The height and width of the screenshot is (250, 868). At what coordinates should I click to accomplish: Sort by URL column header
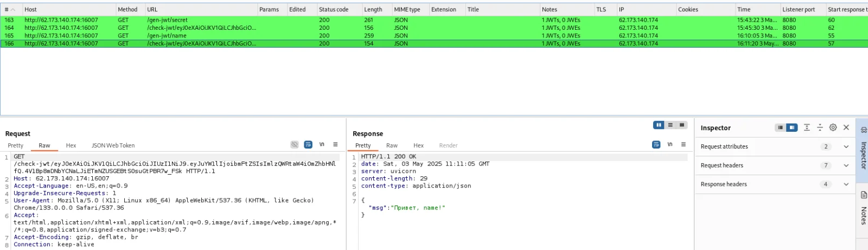pos(201,9)
